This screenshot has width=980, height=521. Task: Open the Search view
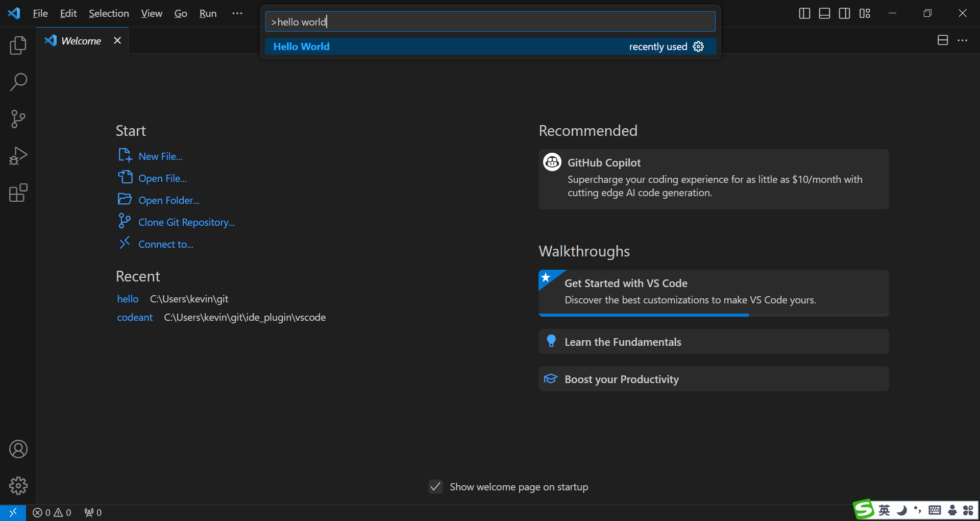(18, 82)
